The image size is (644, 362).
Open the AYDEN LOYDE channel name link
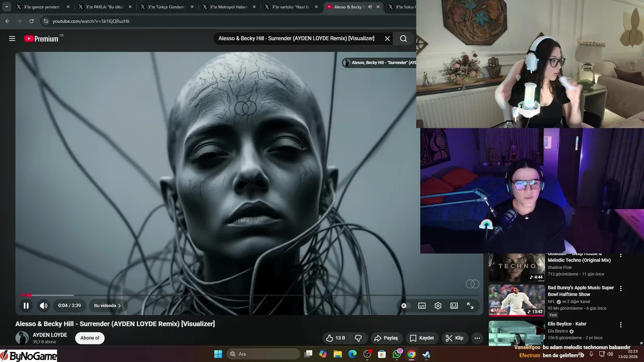point(50,335)
